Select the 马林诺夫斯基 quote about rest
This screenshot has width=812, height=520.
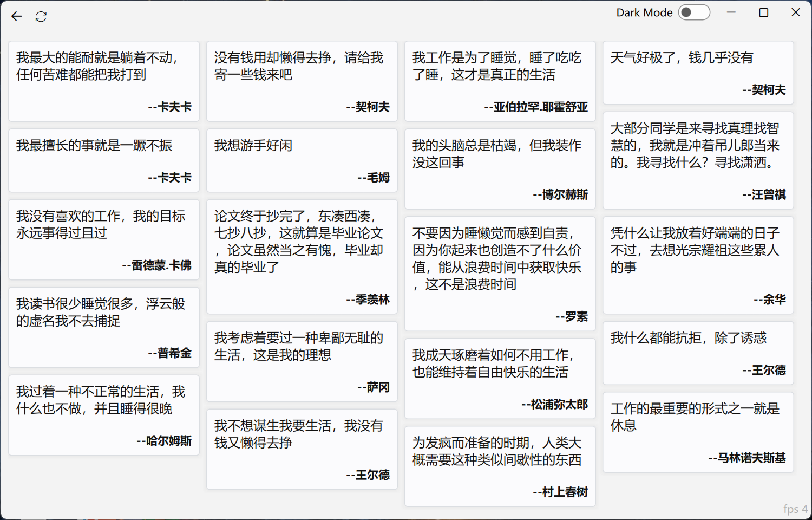698,432
